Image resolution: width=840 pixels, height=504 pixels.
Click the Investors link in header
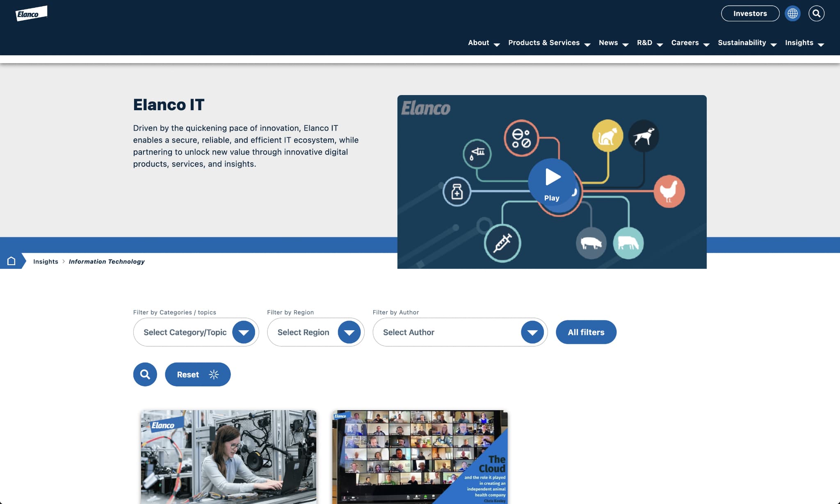(x=750, y=13)
